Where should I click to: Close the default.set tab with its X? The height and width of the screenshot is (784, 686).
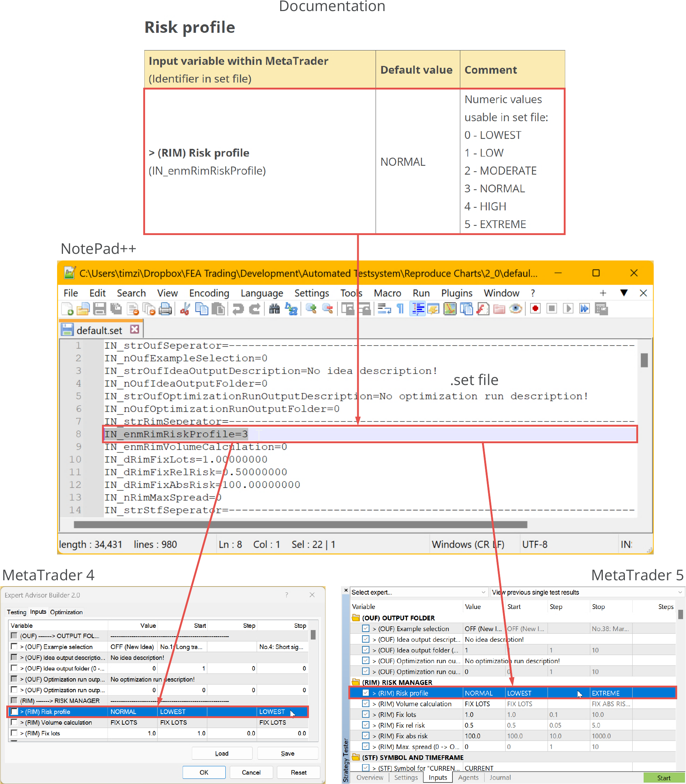point(134,329)
